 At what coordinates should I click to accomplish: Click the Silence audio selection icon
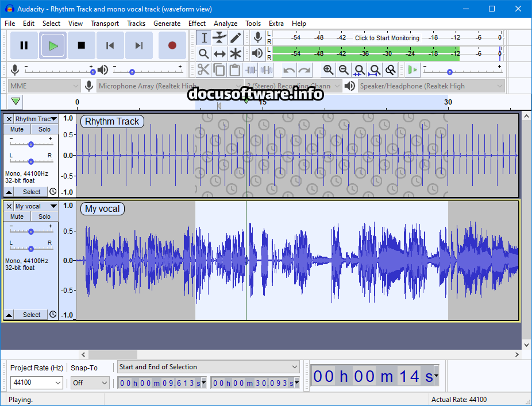[267, 70]
